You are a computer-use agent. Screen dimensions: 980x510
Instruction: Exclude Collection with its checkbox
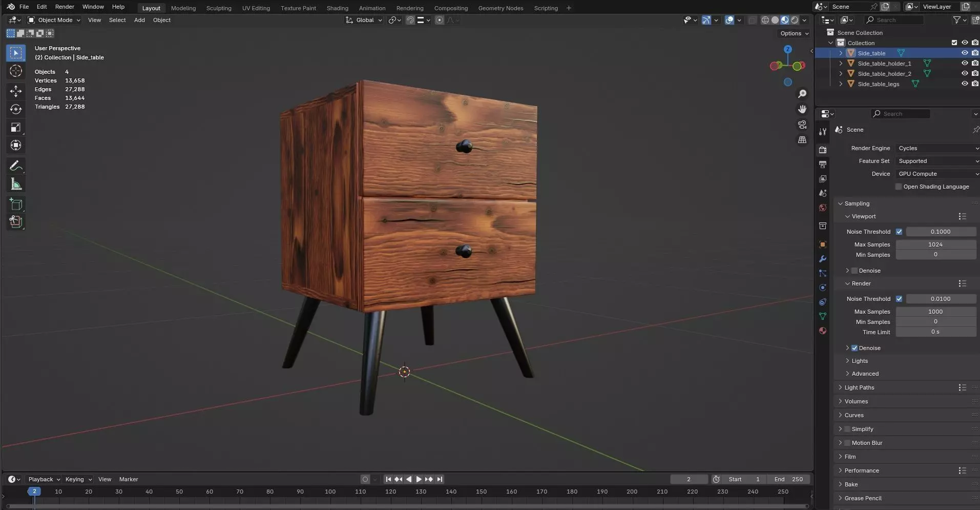(x=954, y=43)
